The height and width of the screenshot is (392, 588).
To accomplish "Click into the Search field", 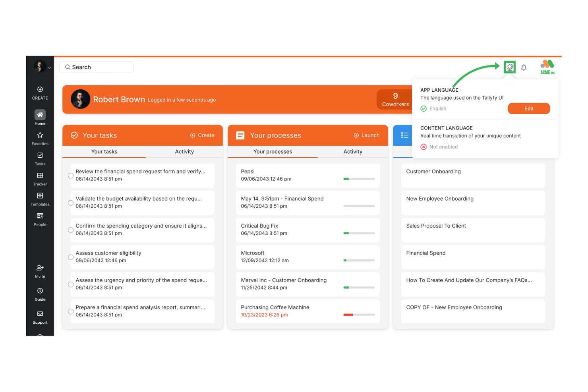I will click(97, 67).
